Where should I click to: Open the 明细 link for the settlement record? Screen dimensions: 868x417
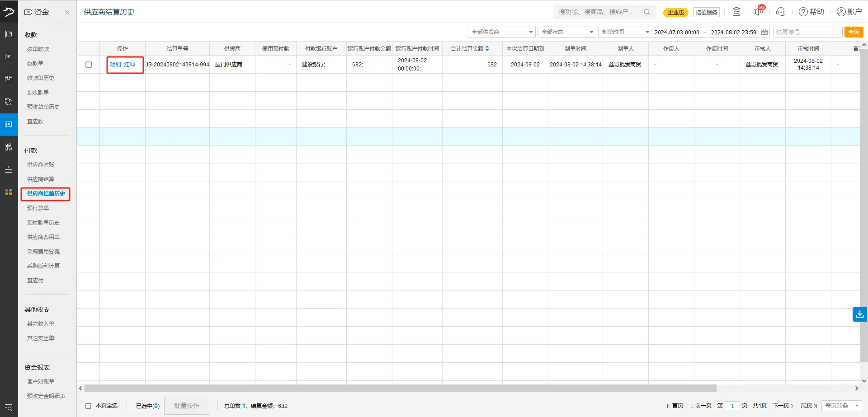click(115, 65)
